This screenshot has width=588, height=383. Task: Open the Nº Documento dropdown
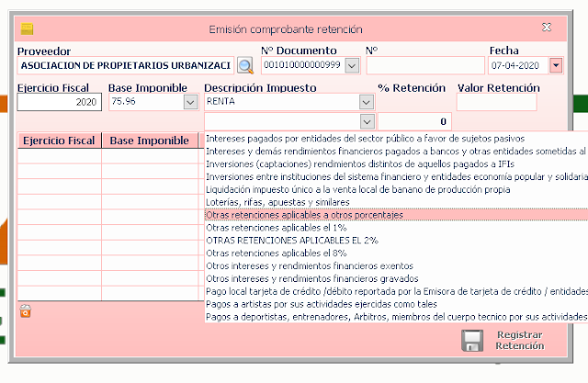pyautogui.click(x=352, y=66)
